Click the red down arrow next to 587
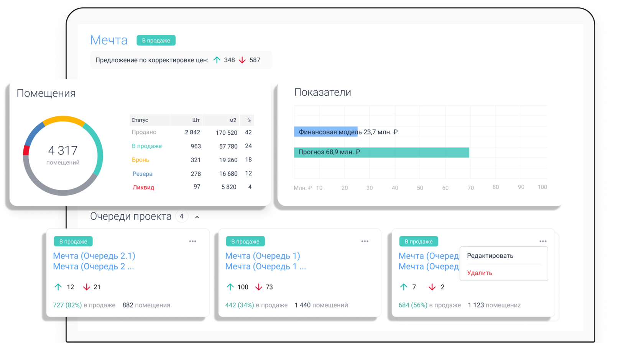 (x=242, y=60)
